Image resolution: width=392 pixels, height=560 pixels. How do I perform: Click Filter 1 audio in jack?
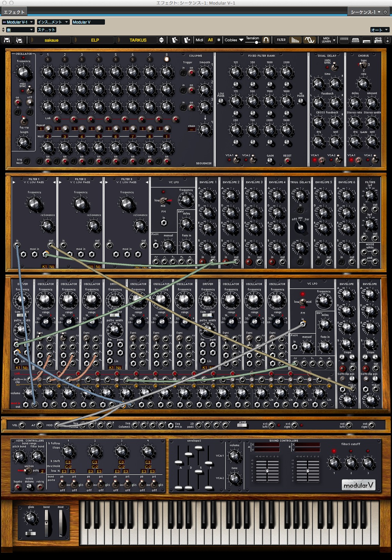tap(17, 245)
